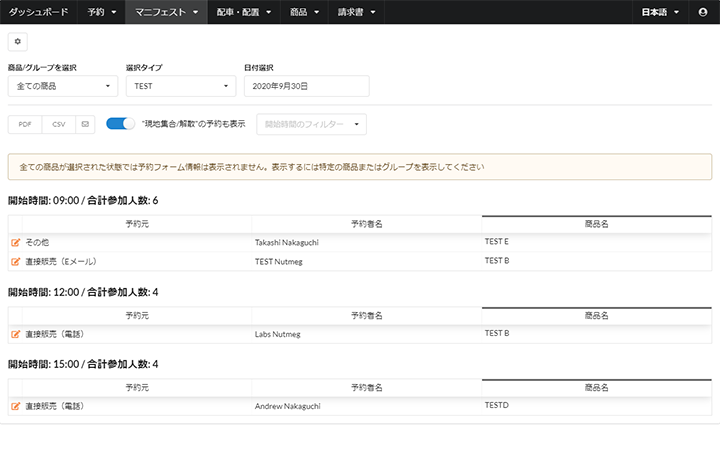Viewport: 720px width, 450px height.
Task: Send the manifest by email icon
Action: (x=85, y=124)
